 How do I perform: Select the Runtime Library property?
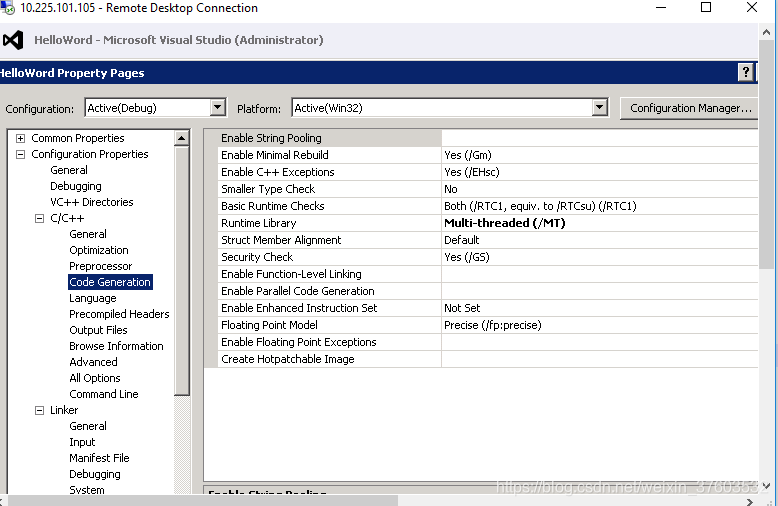pyautogui.click(x=329, y=223)
